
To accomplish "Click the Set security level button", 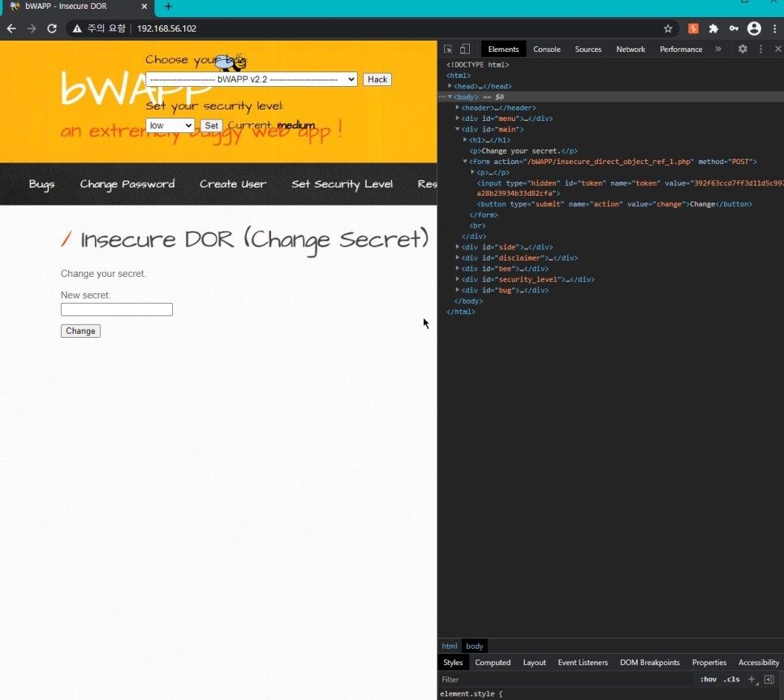I will coord(211,125).
